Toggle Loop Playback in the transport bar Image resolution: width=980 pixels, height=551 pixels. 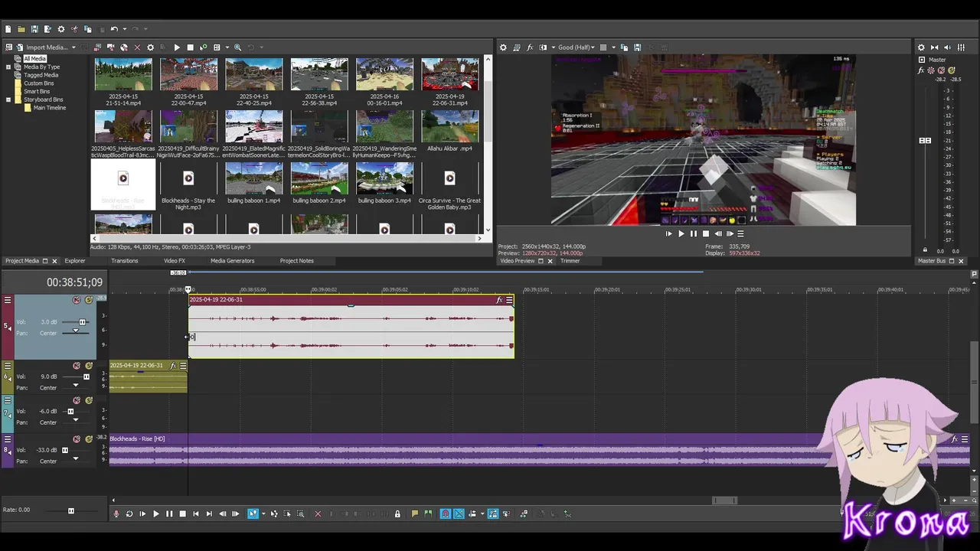pyautogui.click(x=129, y=514)
